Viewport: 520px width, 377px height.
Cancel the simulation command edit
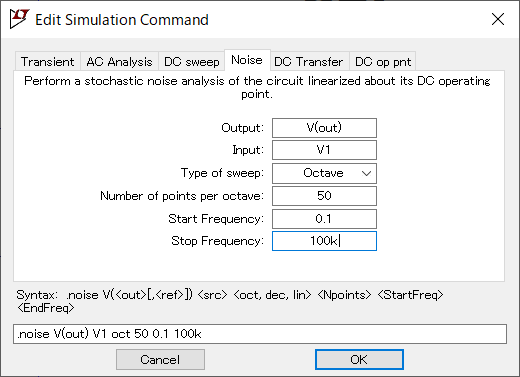point(160,359)
